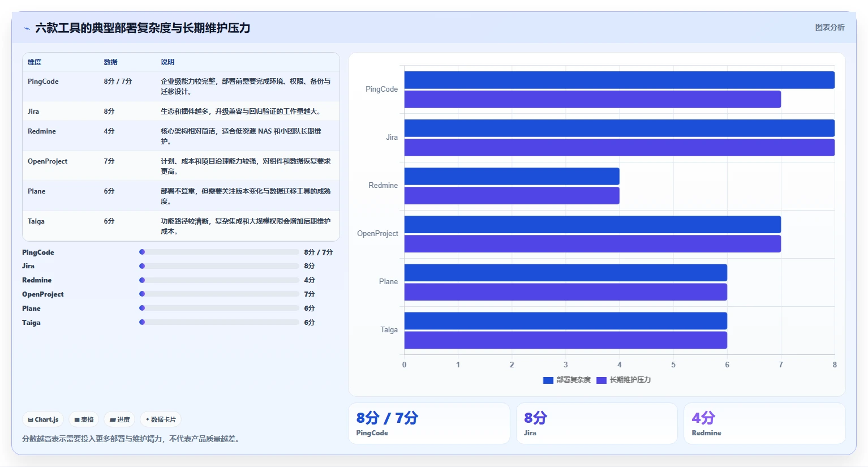
Task: Click the Redmine progress bar
Action: [x=219, y=280]
